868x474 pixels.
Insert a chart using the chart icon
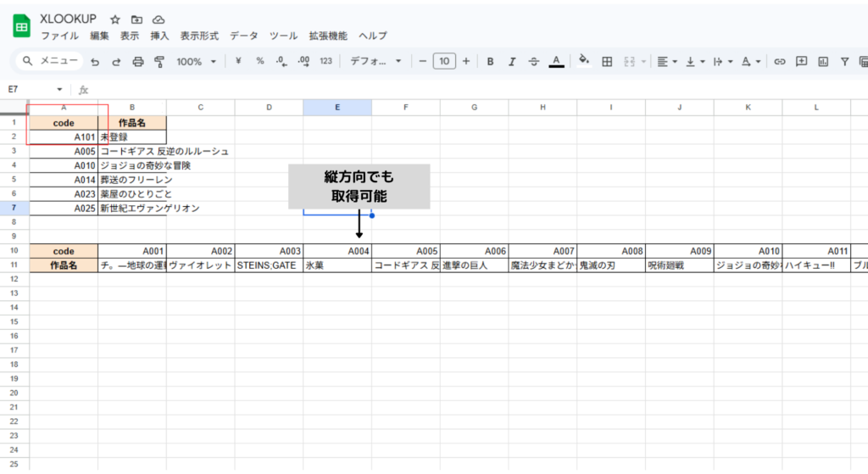click(823, 61)
